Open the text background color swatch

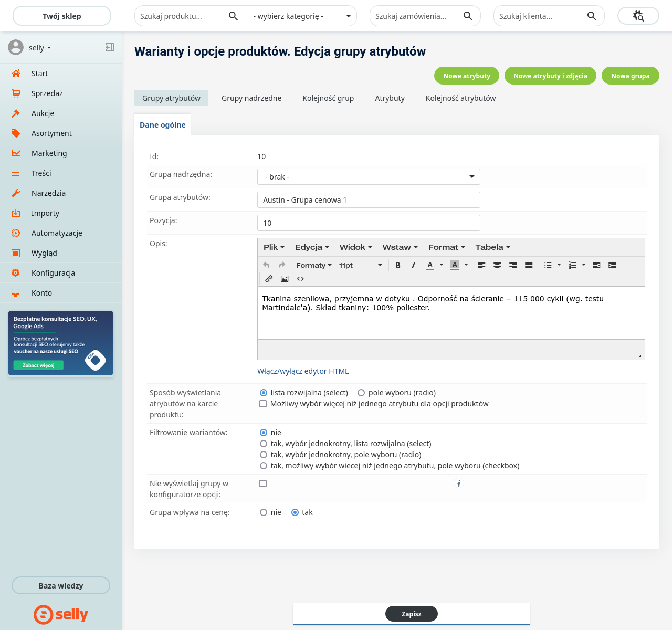[x=455, y=265]
